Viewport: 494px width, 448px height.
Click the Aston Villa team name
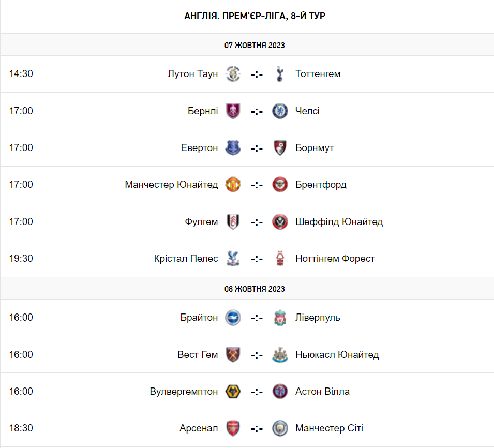coord(322,392)
